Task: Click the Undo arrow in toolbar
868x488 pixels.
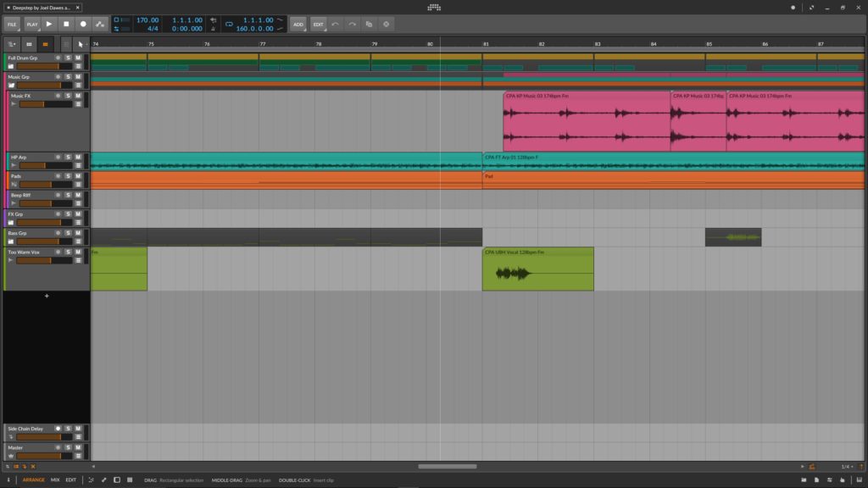Action: (x=336, y=25)
